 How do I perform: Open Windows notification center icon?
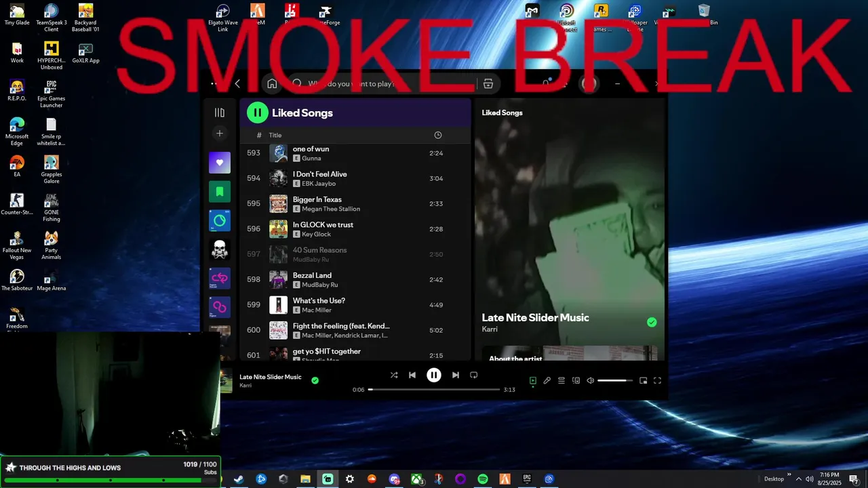coord(854,479)
